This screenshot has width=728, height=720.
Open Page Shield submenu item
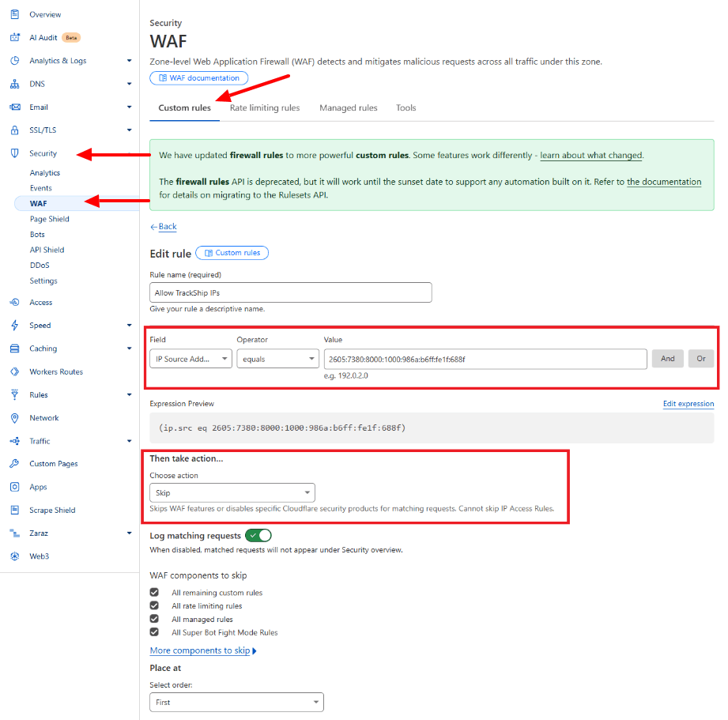[50, 219]
